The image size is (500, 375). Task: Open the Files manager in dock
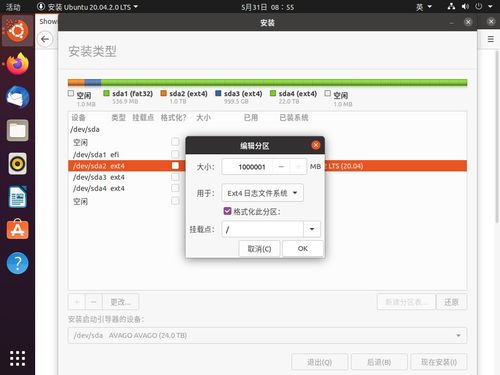(x=17, y=130)
